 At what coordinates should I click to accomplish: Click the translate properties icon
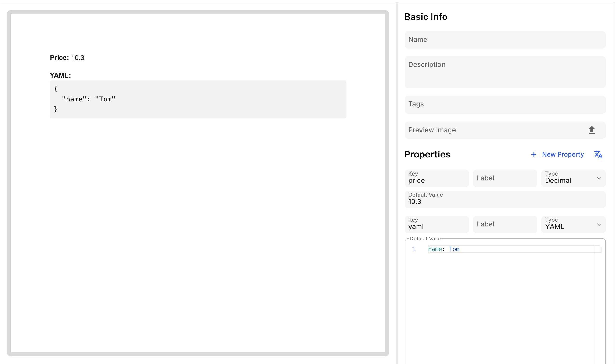[598, 154]
